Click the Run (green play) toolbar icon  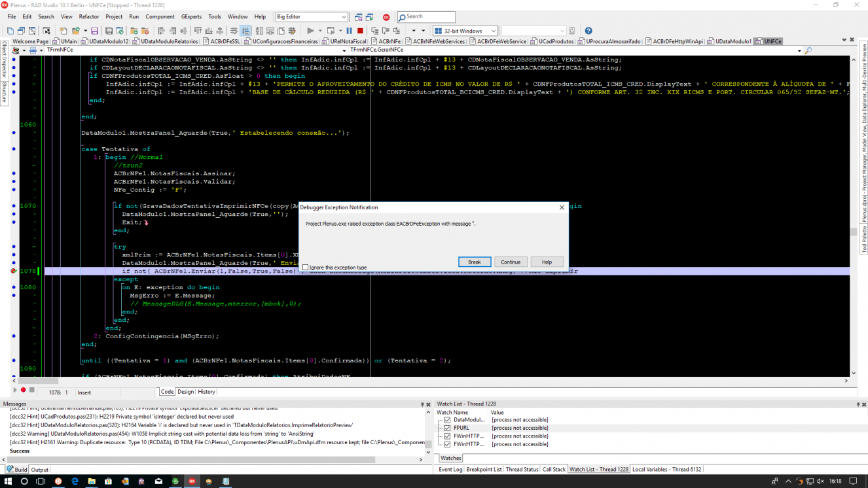click(x=310, y=31)
